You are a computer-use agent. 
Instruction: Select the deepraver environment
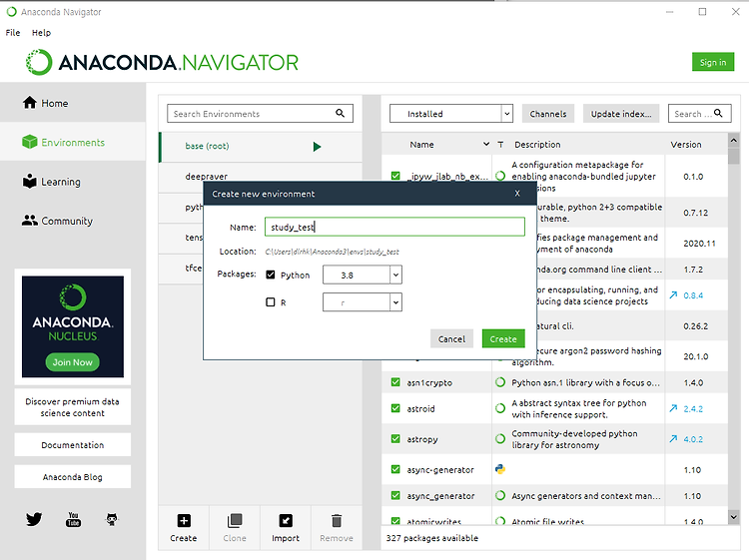click(261, 176)
